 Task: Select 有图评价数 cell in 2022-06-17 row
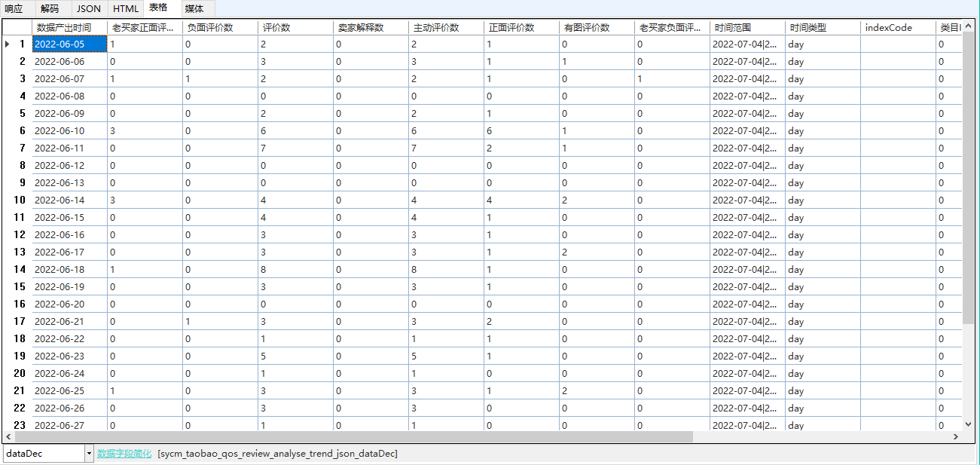click(597, 252)
